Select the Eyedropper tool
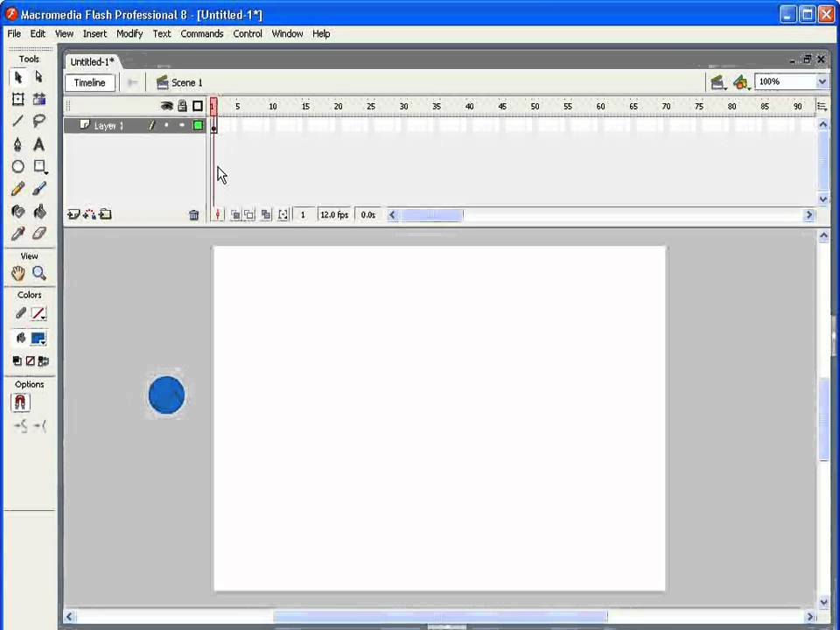Screen dimensions: 840x630 click(x=18, y=234)
